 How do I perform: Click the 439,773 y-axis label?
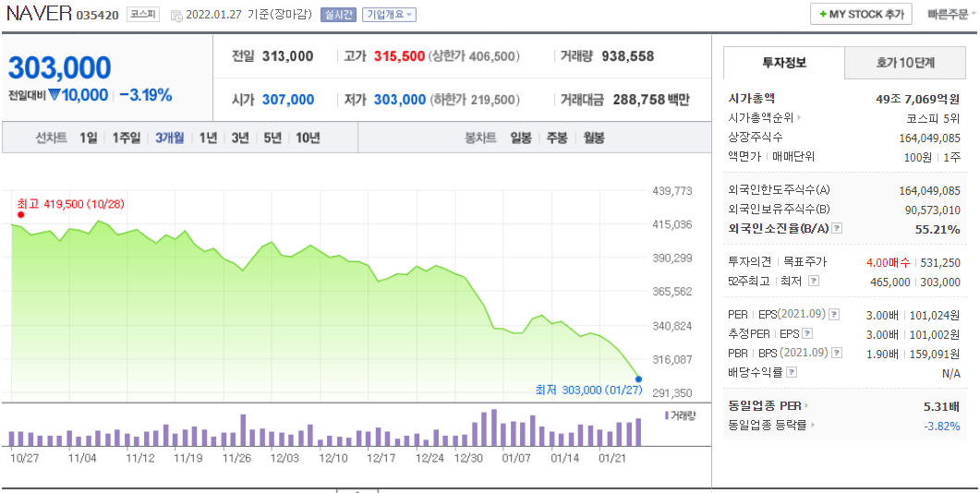click(671, 190)
